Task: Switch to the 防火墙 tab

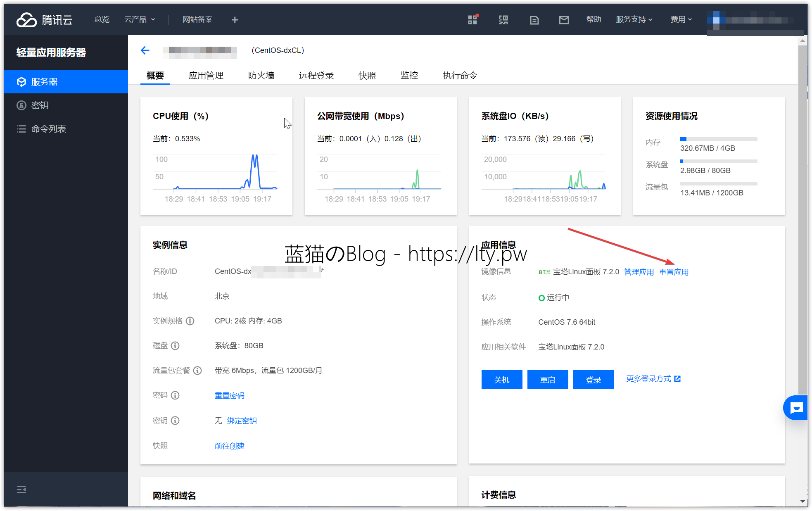Action: [x=261, y=76]
